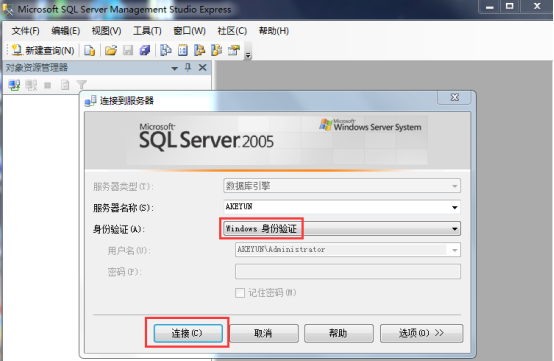
Task: Click the disconnect icon in Object Explorer
Action: coord(31,85)
